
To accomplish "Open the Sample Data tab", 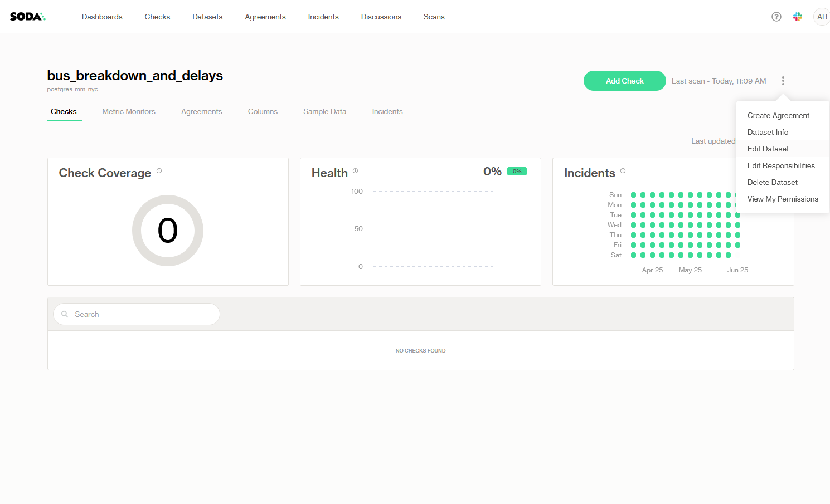I will (324, 111).
